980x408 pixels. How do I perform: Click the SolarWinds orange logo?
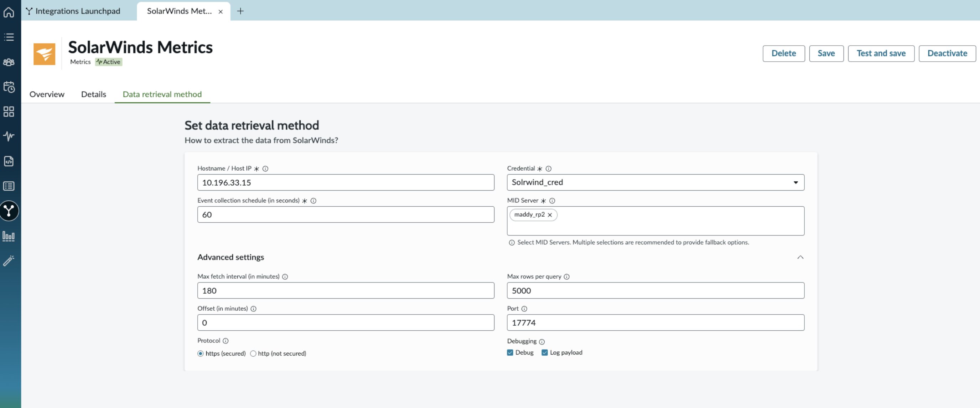[44, 54]
